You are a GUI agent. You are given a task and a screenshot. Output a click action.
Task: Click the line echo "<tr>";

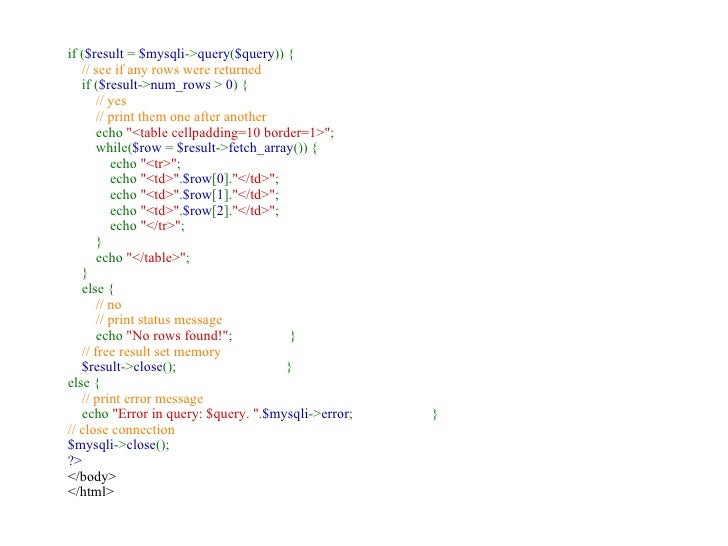click(145, 164)
